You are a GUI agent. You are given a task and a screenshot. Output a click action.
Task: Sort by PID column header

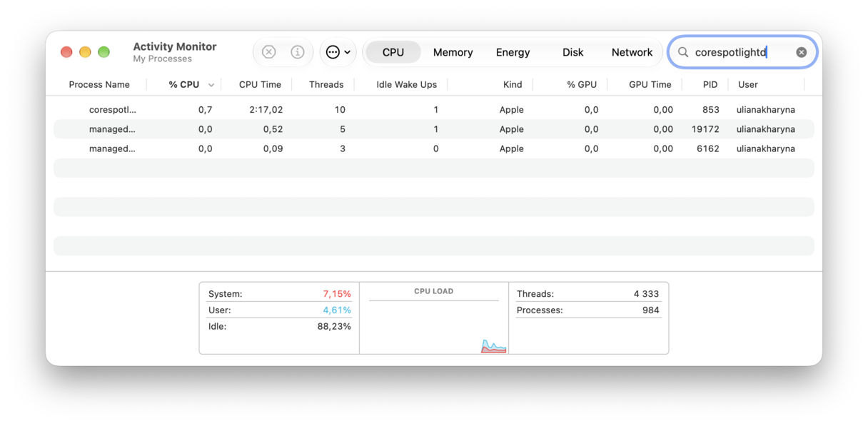710,84
